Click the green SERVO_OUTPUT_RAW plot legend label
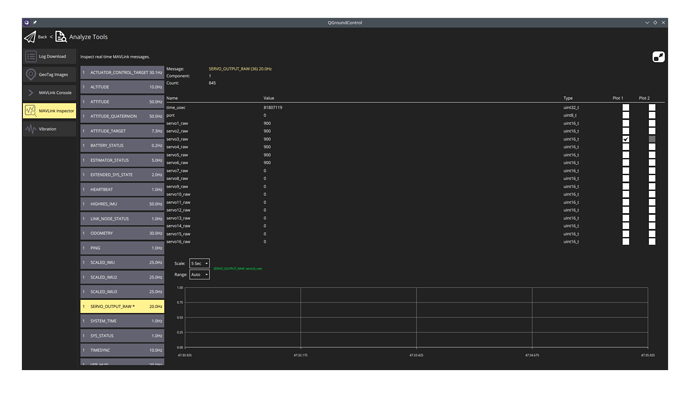 pyautogui.click(x=238, y=268)
